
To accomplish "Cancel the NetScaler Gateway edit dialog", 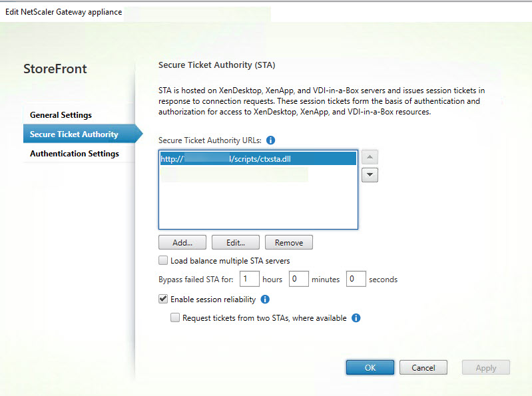I will pyautogui.click(x=423, y=367).
